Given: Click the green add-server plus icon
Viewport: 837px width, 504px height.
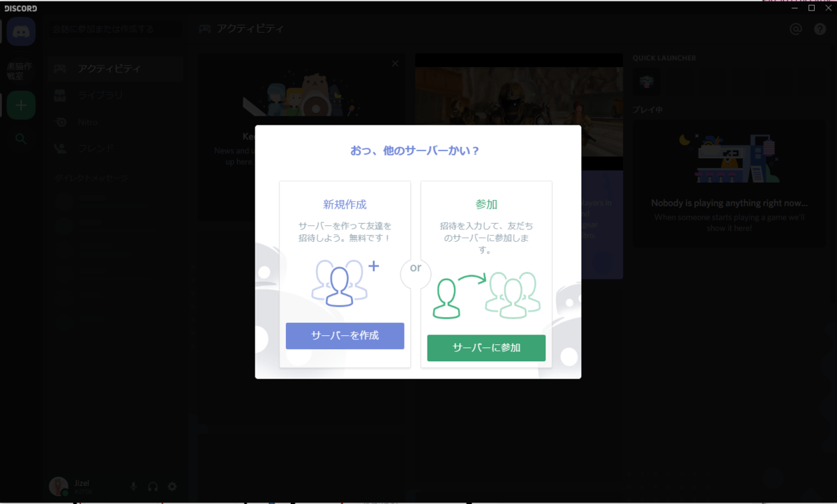Looking at the screenshot, I should 20,105.
